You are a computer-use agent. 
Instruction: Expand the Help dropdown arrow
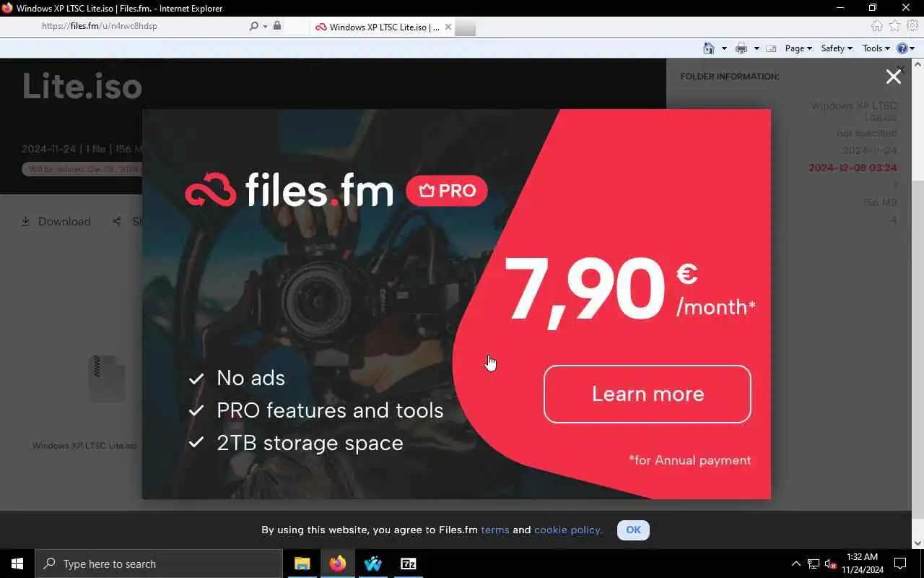click(x=912, y=48)
